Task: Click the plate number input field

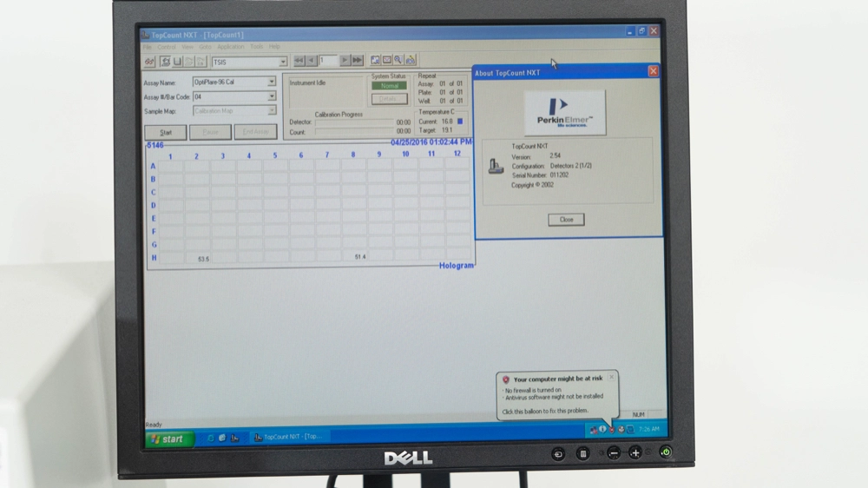Action: pyautogui.click(x=327, y=61)
